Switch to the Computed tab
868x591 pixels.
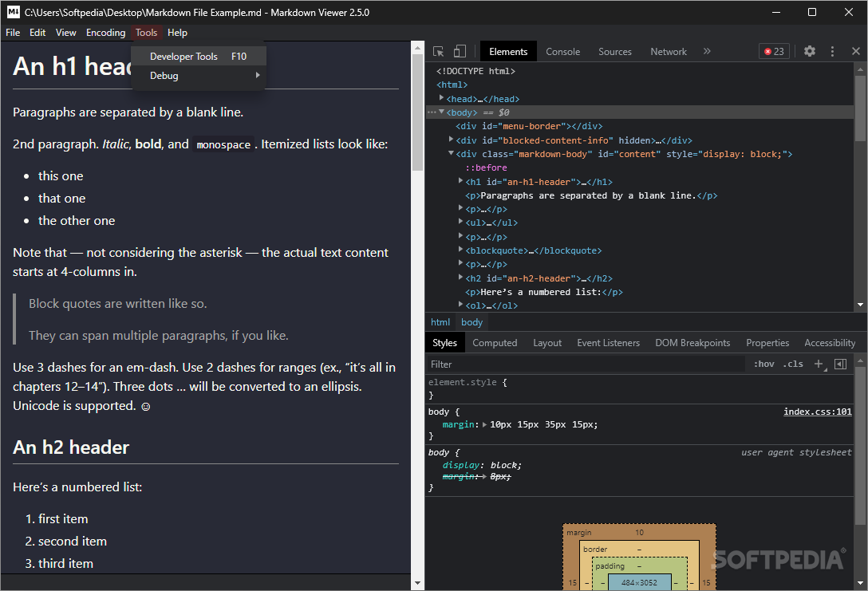(495, 343)
